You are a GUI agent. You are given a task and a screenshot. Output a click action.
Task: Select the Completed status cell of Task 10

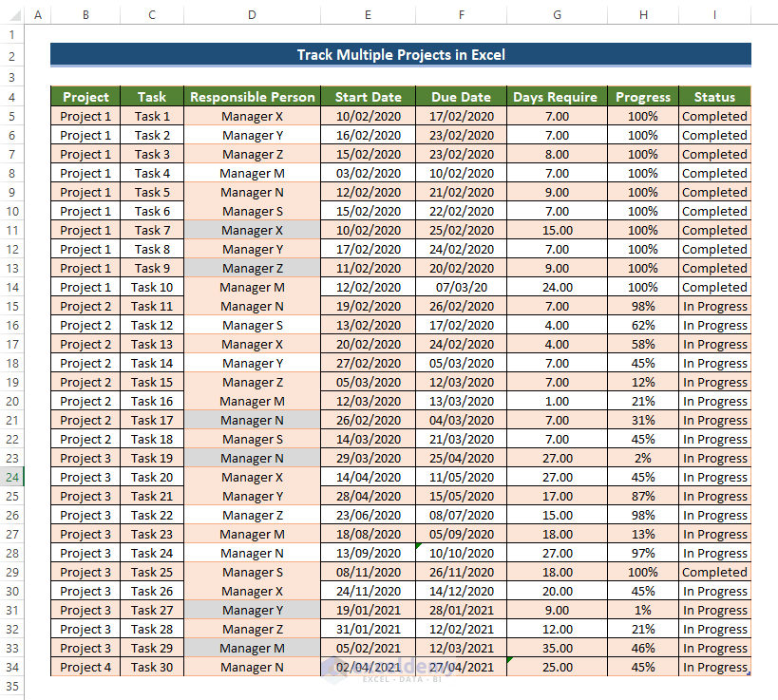(713, 287)
